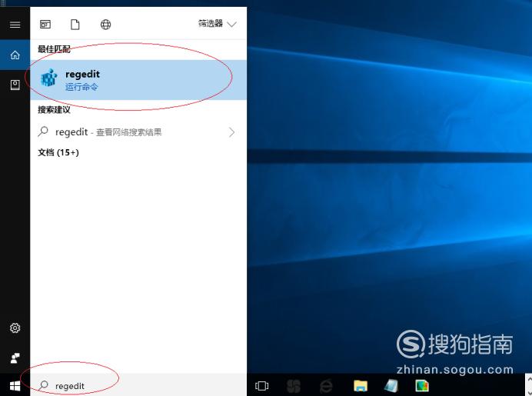Open Task View on the taskbar
The width and height of the screenshot is (532, 396).
point(261,386)
